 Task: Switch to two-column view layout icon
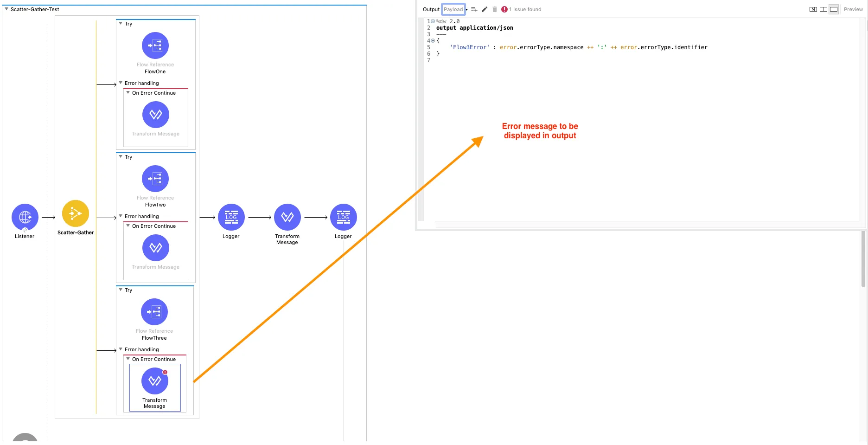coord(823,9)
